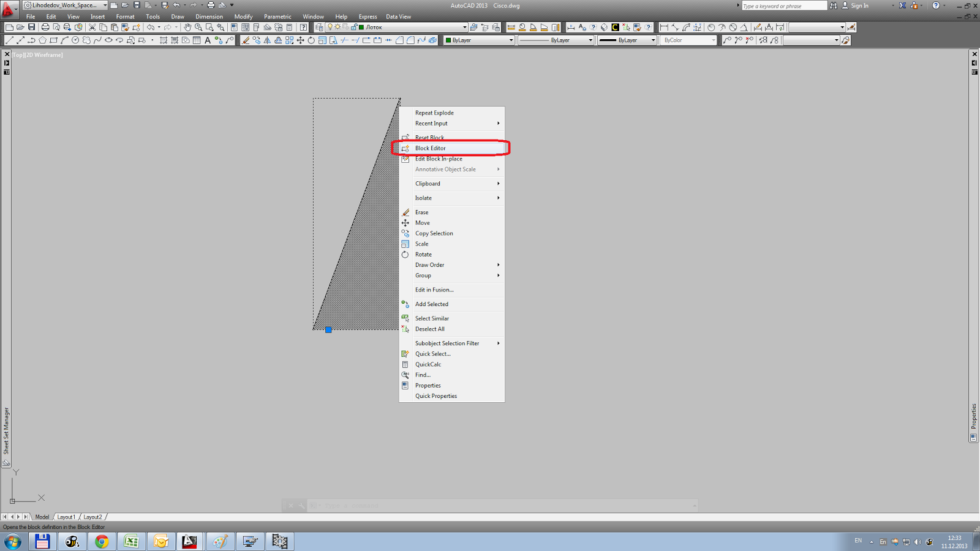Click the Rotate icon in the Modify toolbar
This screenshot has height=551, width=980.
click(311, 40)
